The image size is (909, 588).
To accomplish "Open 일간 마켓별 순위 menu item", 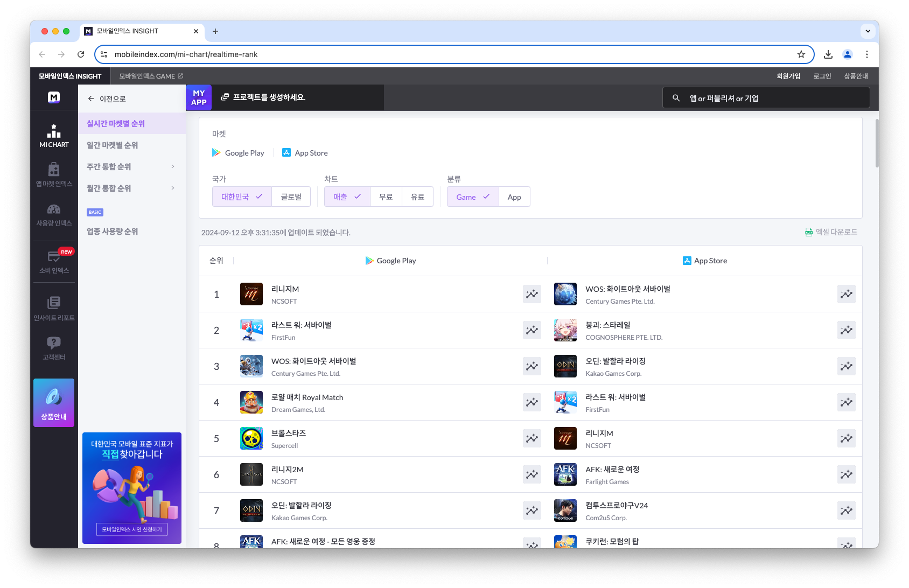I will pos(132,145).
